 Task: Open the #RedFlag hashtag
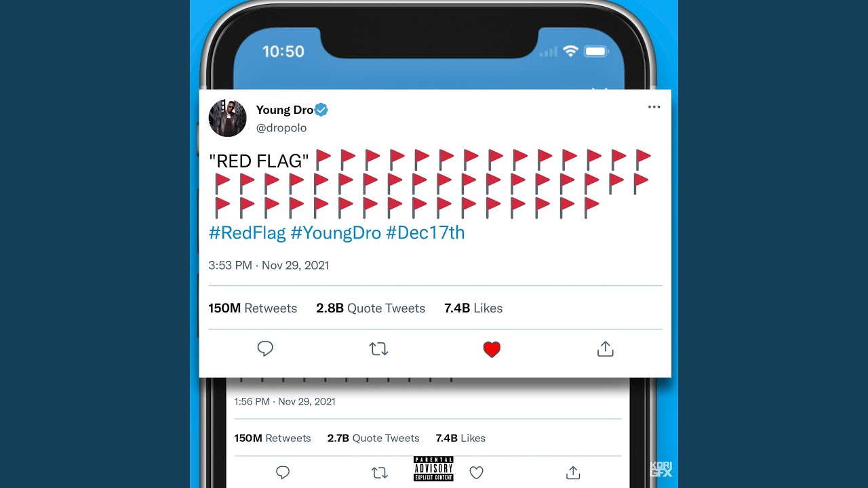pyautogui.click(x=248, y=232)
